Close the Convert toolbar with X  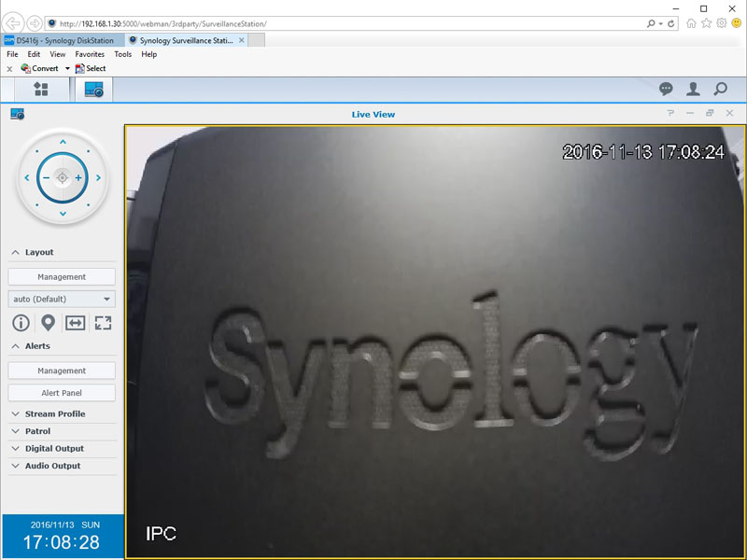[9, 69]
